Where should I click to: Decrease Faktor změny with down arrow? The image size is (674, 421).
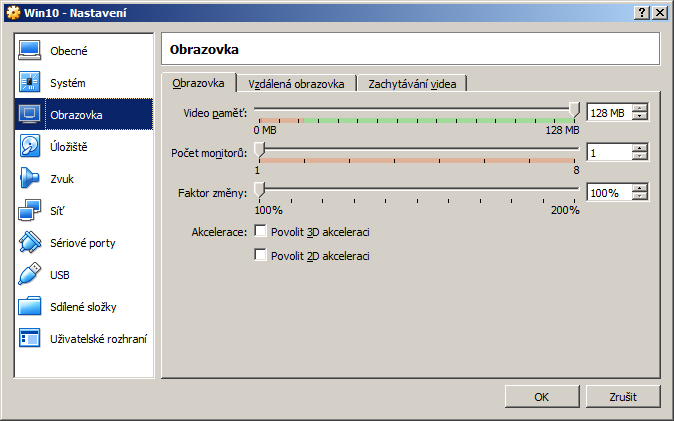tap(640, 197)
